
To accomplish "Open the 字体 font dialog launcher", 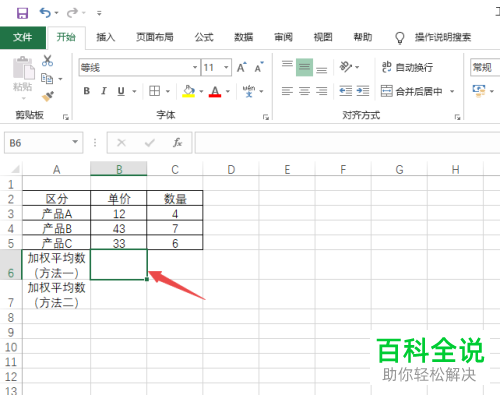I will click(266, 117).
